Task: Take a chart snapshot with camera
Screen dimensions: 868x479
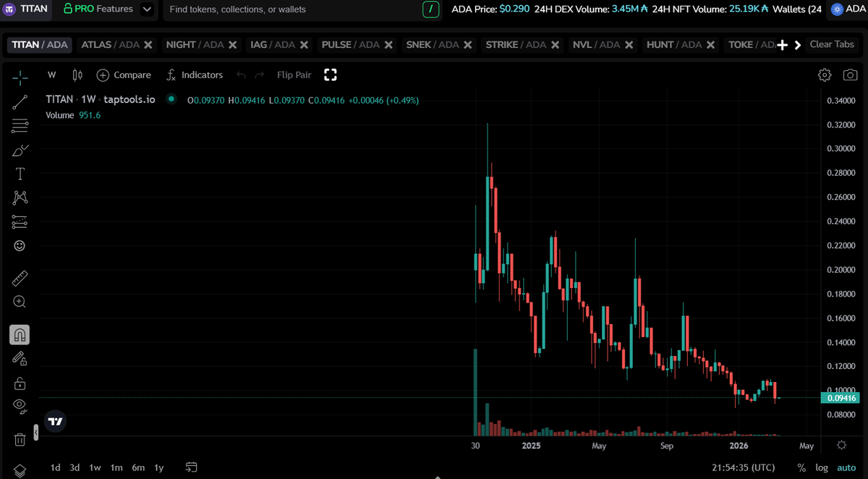Action: click(851, 75)
